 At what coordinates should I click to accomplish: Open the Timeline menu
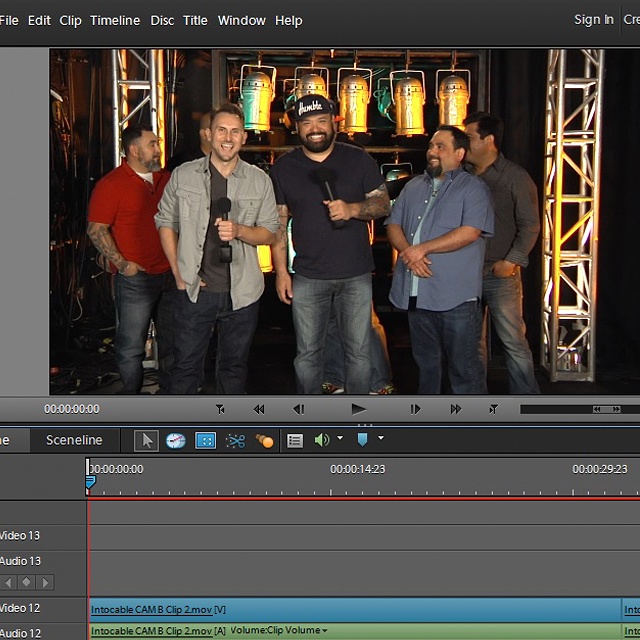pos(115,20)
